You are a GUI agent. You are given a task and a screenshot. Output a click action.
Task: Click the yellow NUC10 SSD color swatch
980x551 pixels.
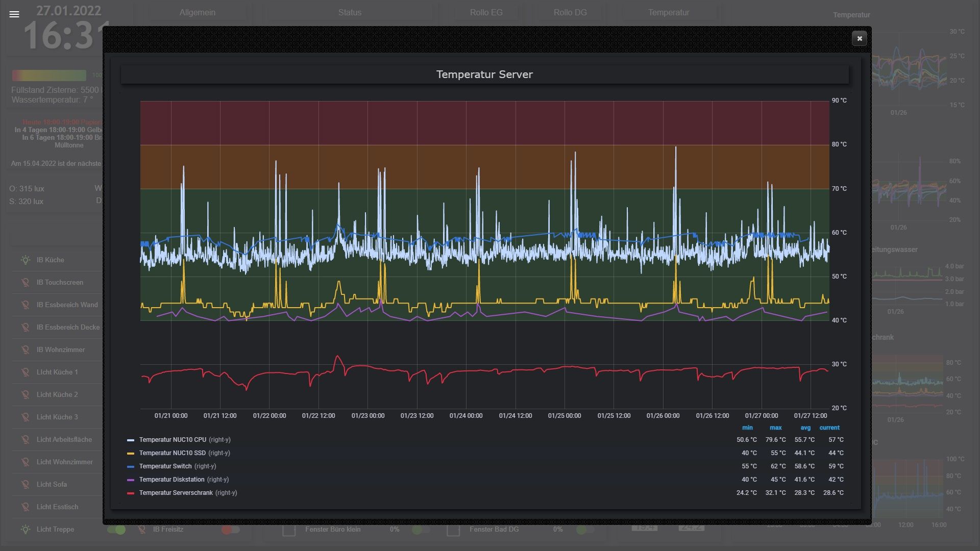tap(131, 453)
